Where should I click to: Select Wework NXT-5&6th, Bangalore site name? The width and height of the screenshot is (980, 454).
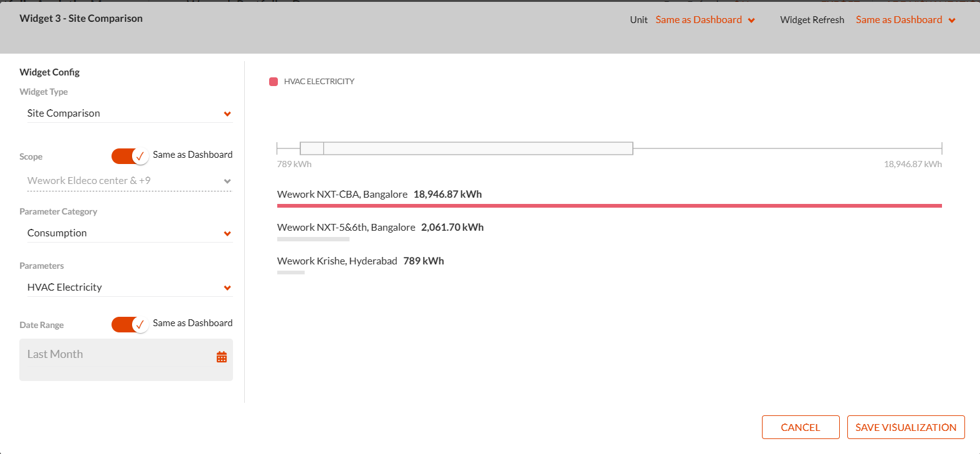click(346, 228)
